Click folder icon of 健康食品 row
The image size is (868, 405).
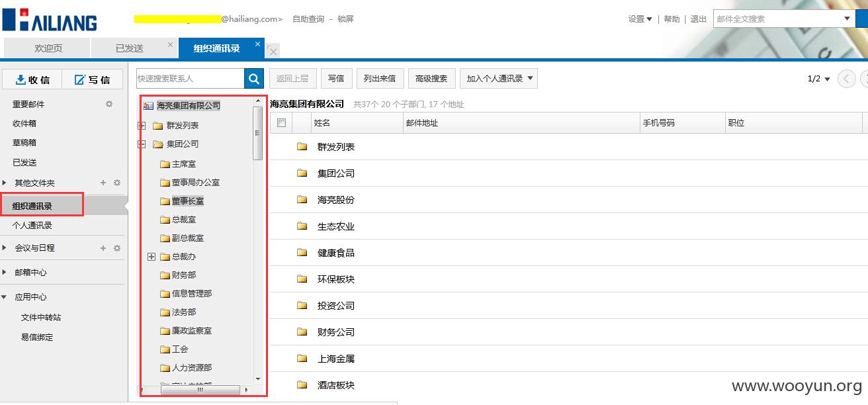(x=302, y=252)
